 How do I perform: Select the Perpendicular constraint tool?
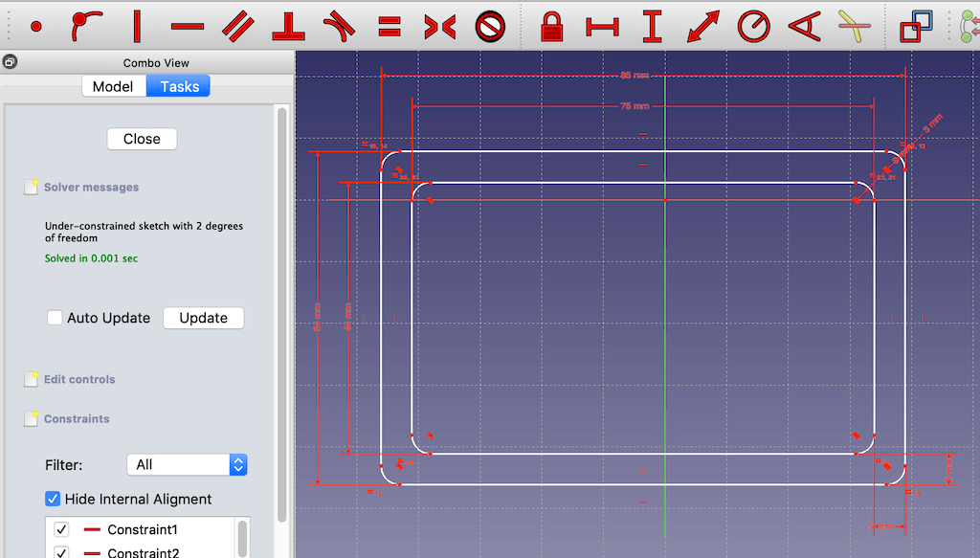(x=288, y=26)
